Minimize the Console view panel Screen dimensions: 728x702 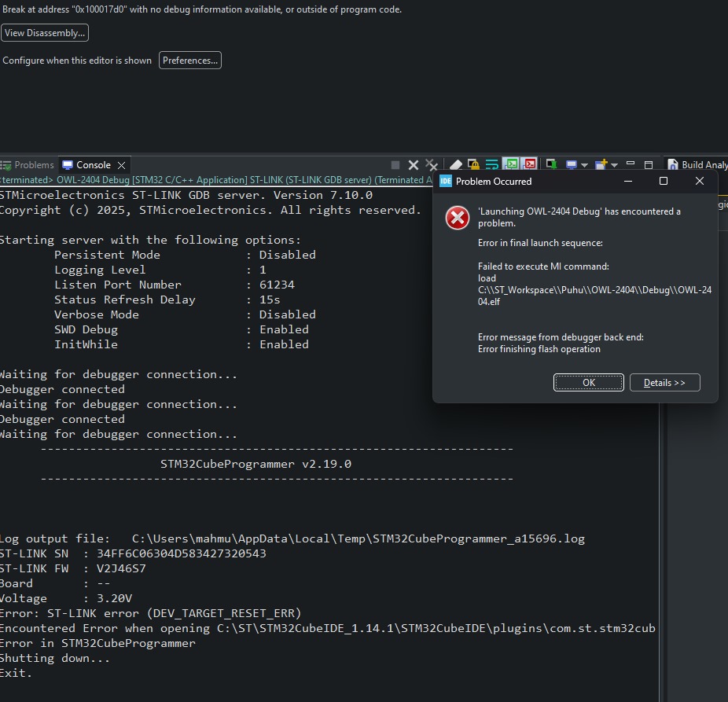click(x=631, y=164)
